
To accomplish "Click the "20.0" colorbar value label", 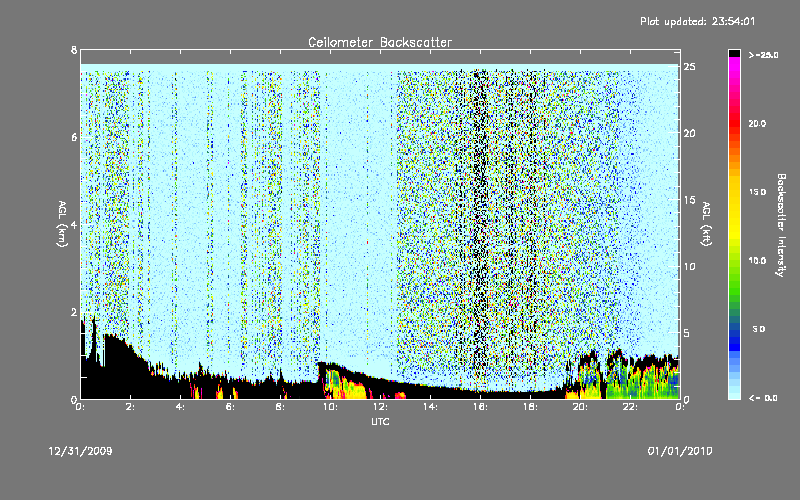I will pyautogui.click(x=757, y=123).
